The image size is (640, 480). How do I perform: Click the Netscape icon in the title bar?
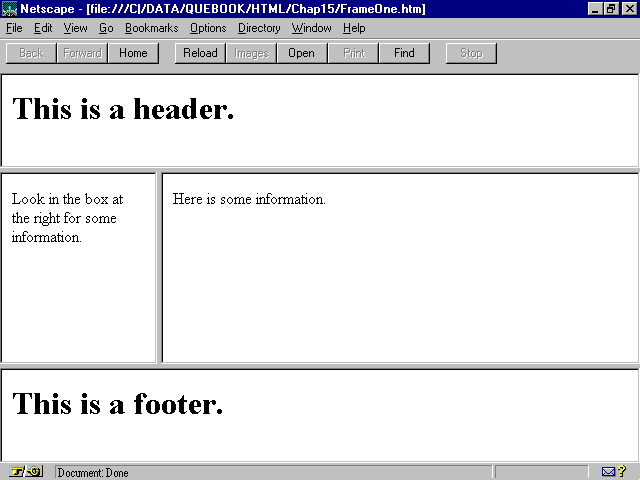click(x=9, y=9)
